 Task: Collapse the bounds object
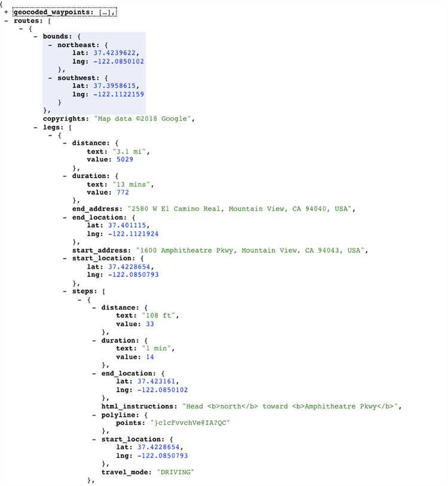(x=35, y=36)
